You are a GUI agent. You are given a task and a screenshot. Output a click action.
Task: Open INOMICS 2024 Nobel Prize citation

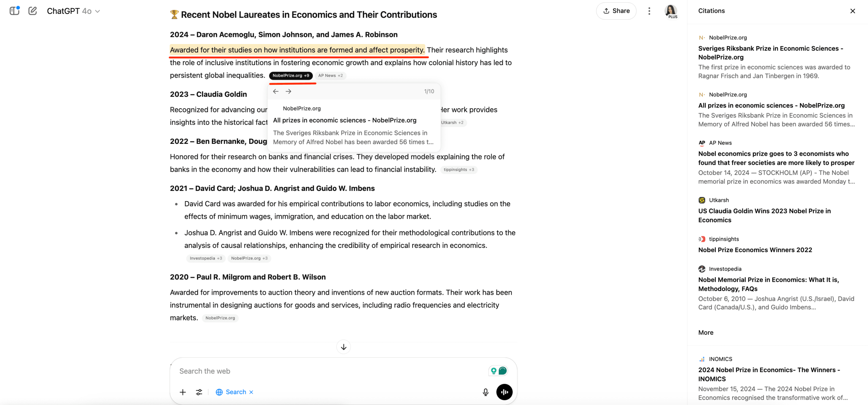[769, 374]
